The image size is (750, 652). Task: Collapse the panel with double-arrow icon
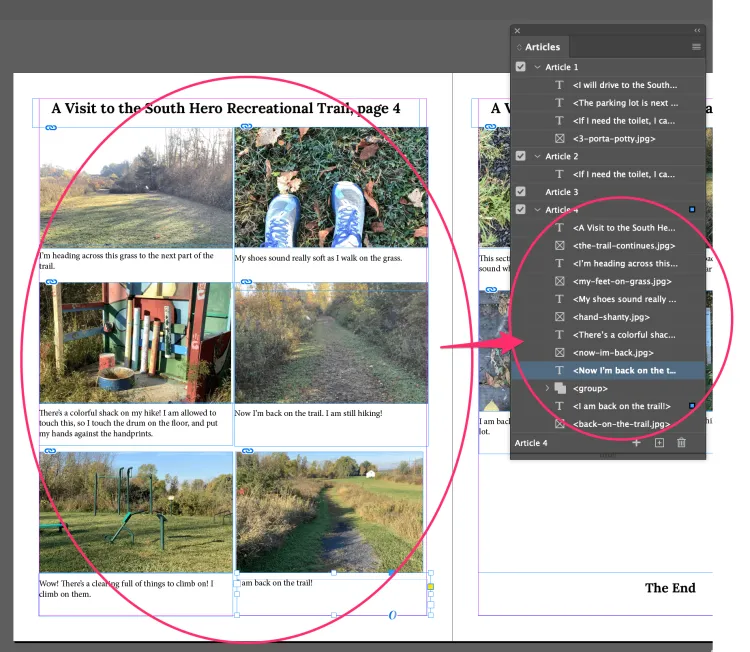(697, 30)
